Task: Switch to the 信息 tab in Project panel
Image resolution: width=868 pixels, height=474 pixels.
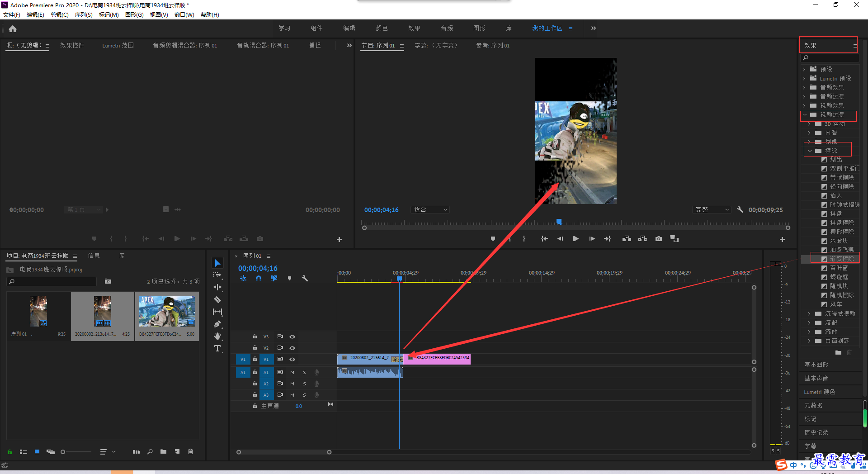Action: [94, 256]
